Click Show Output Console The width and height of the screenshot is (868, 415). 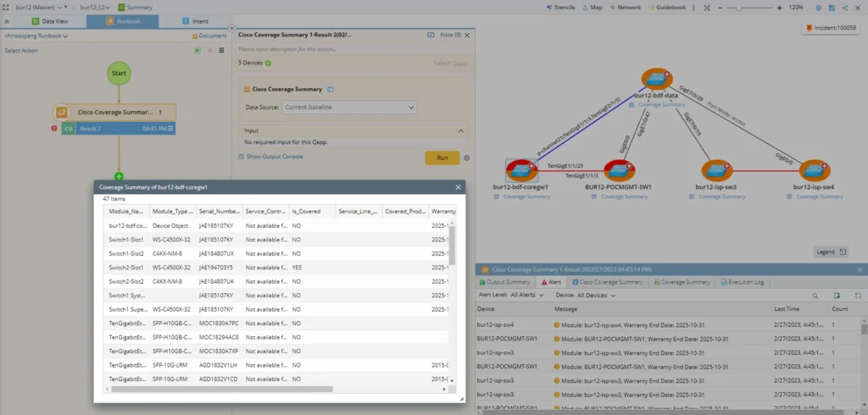pyautogui.click(x=270, y=157)
